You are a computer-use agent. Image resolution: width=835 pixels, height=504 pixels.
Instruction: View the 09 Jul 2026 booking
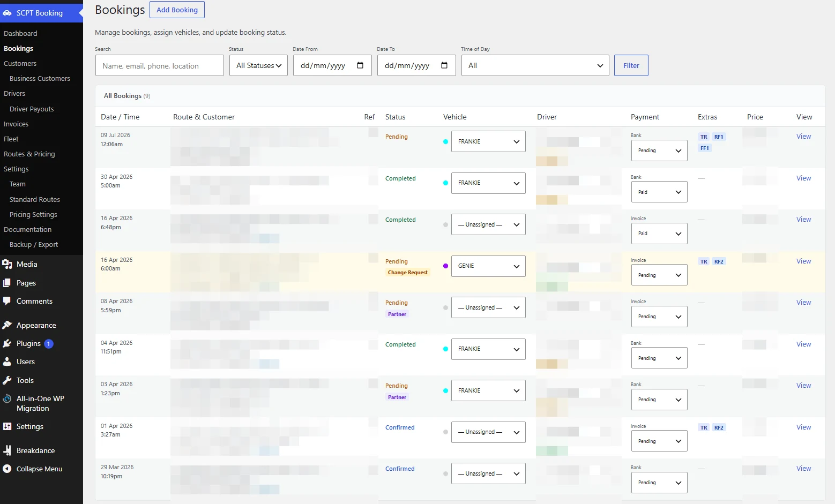tap(803, 137)
